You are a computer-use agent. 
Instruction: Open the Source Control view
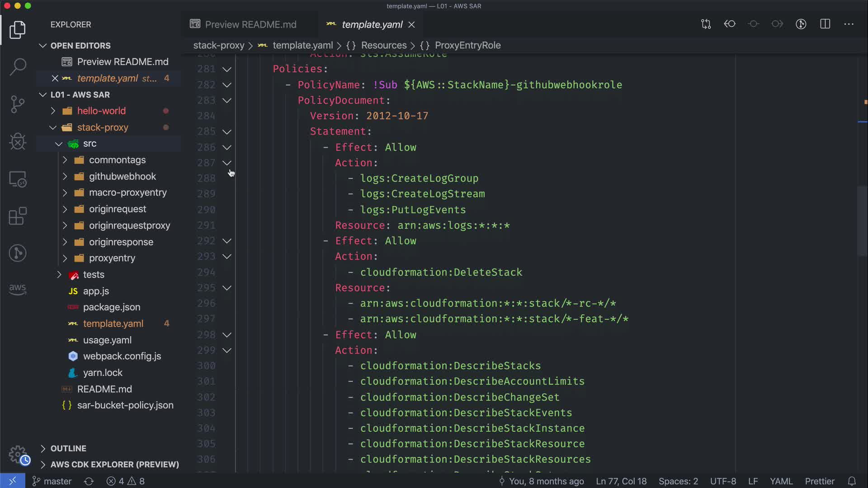pyautogui.click(x=18, y=104)
